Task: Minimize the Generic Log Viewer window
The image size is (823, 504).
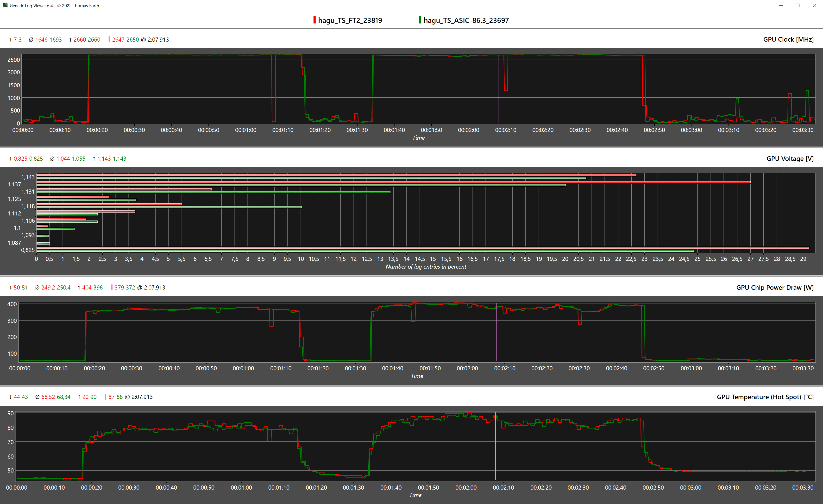Action: pos(781,5)
